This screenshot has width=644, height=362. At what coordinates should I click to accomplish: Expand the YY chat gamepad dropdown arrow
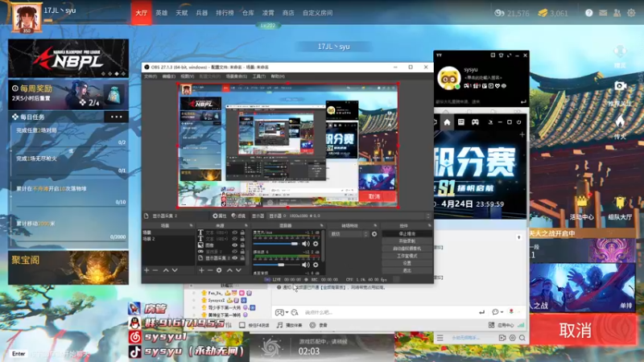pos(287,312)
